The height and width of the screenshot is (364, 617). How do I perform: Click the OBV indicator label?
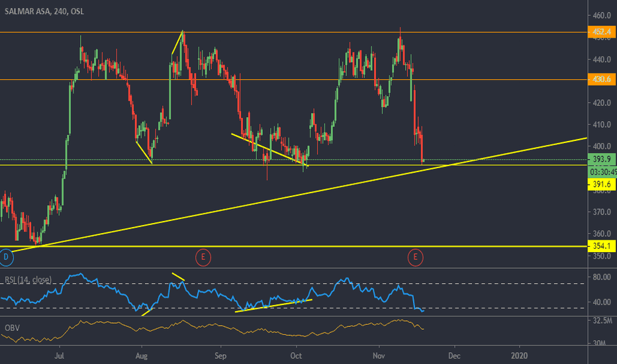[12, 328]
